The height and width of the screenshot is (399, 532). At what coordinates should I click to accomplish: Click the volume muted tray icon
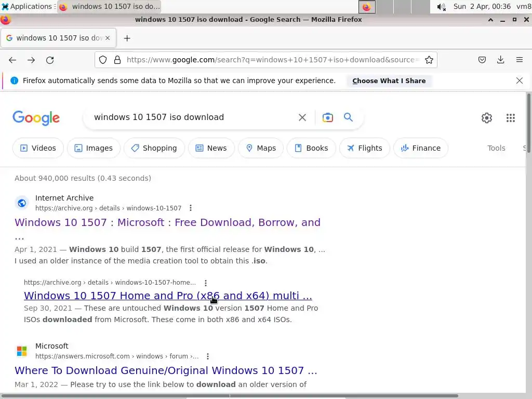tap(441, 7)
